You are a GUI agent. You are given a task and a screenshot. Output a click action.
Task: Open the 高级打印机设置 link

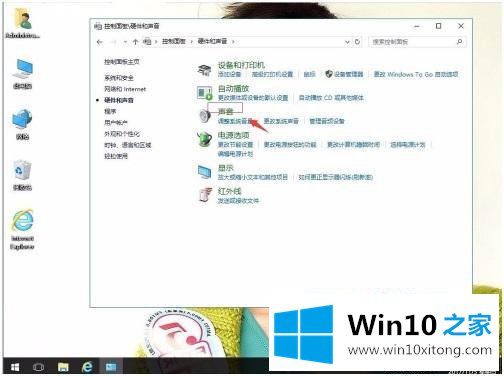[272, 74]
